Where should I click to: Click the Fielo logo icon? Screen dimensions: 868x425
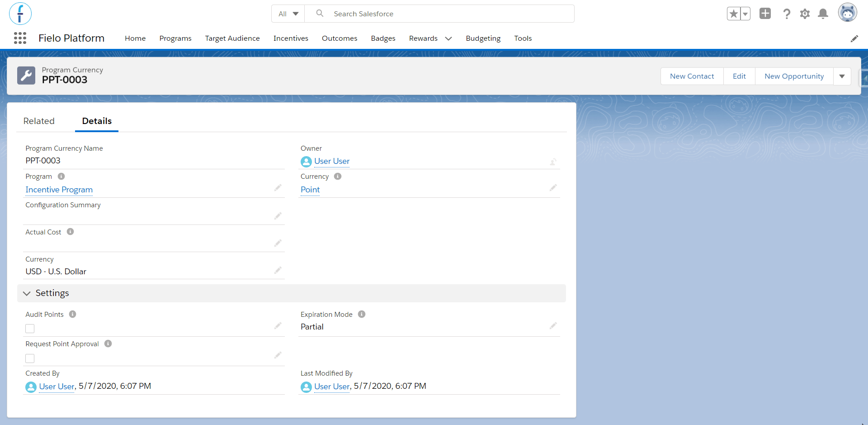20,14
